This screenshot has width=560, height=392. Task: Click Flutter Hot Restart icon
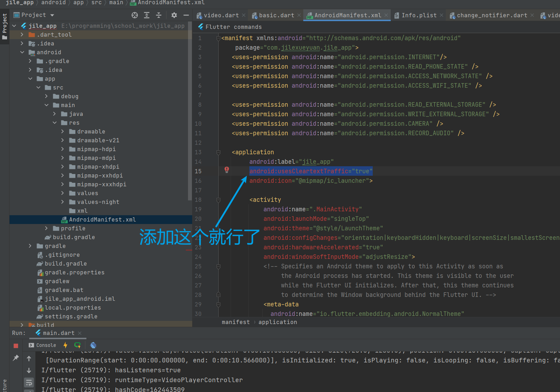point(78,345)
